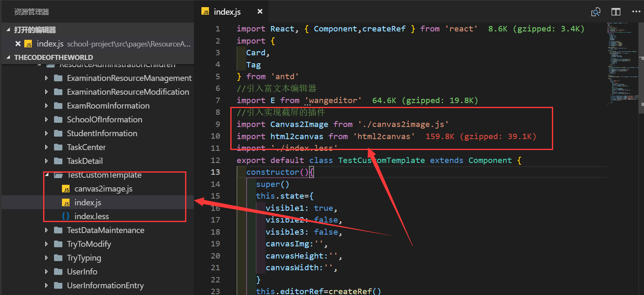Click the JS icon beside canvas2image.js
The width and height of the screenshot is (644, 295).
66,189
